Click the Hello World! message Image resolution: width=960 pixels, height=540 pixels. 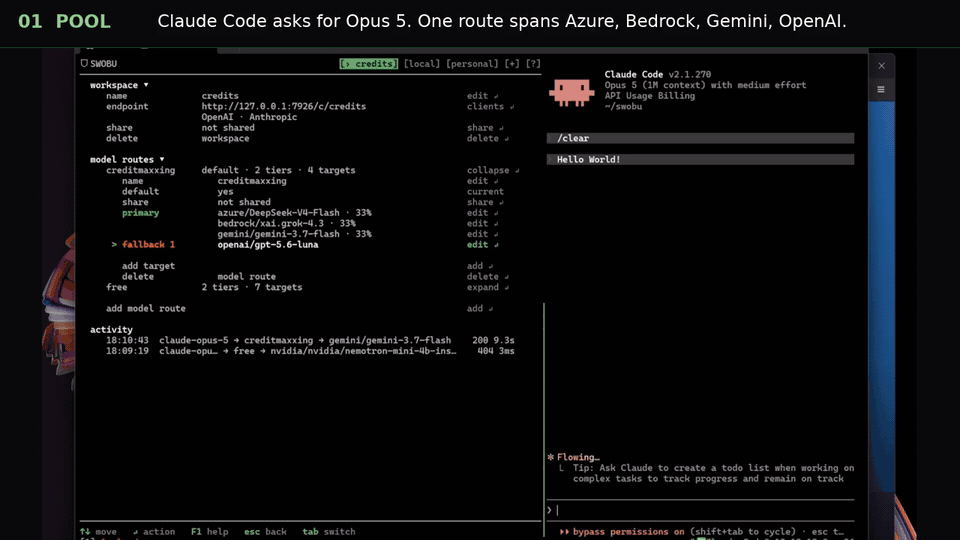[700, 160]
